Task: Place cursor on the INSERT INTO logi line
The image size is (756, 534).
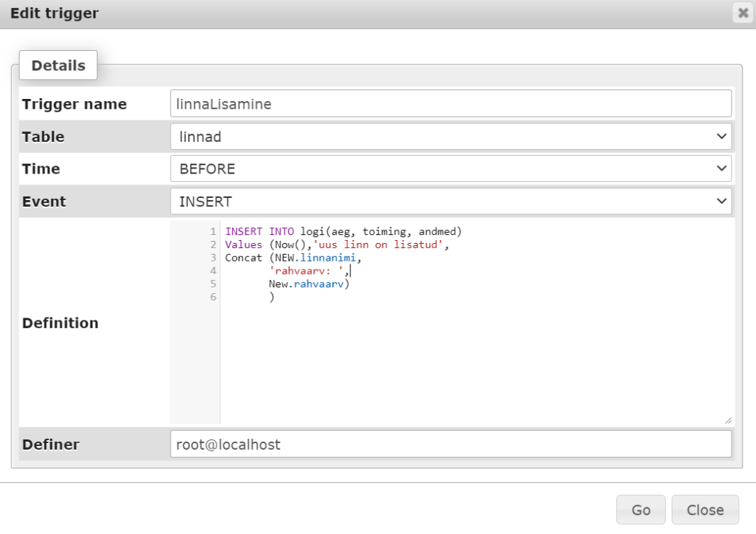Action: [x=344, y=231]
